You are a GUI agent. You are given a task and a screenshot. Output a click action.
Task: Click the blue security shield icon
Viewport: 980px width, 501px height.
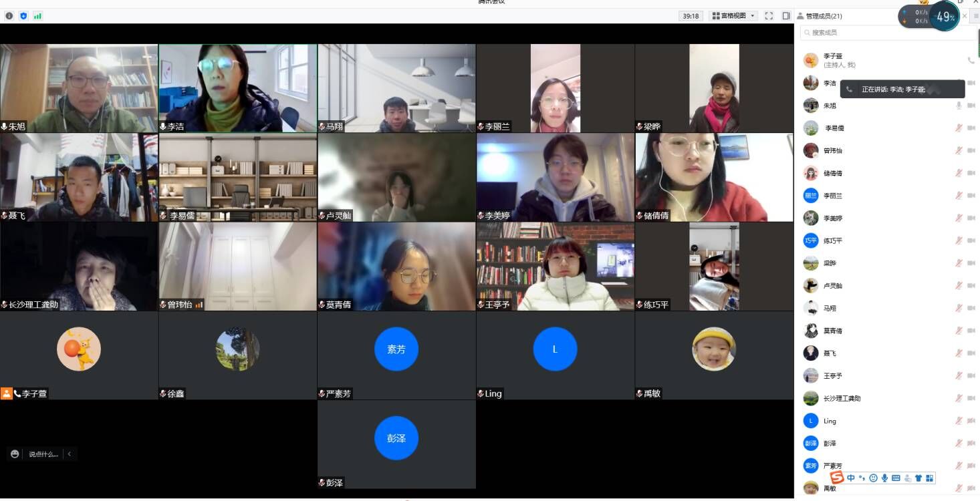click(23, 16)
